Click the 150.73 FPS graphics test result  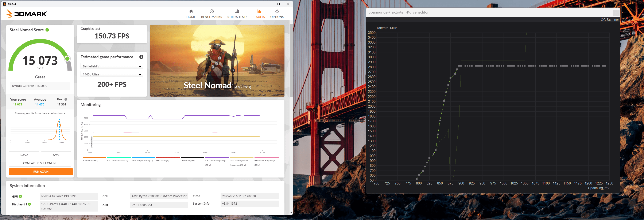(x=112, y=36)
